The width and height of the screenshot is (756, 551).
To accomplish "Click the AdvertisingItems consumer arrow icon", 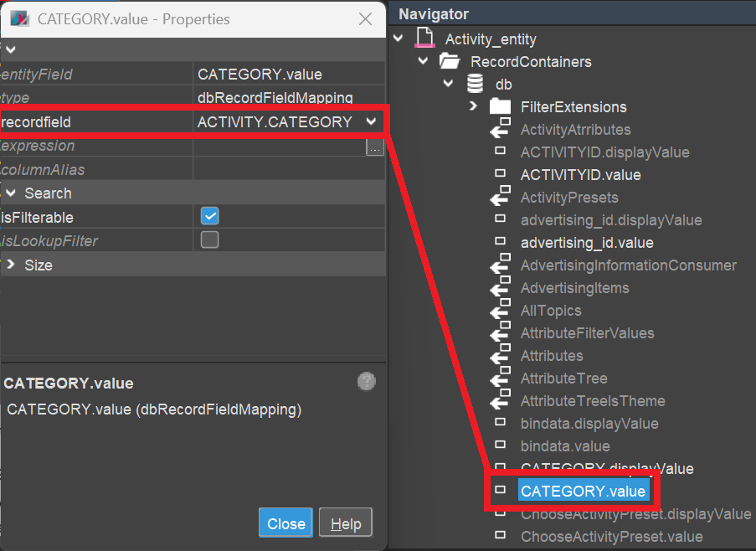I will pyautogui.click(x=500, y=288).
